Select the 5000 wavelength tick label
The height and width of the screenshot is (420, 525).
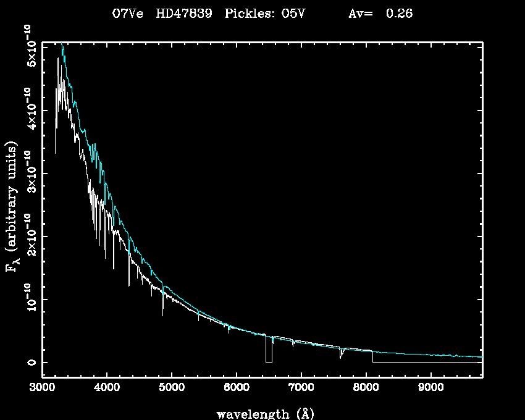click(x=171, y=388)
